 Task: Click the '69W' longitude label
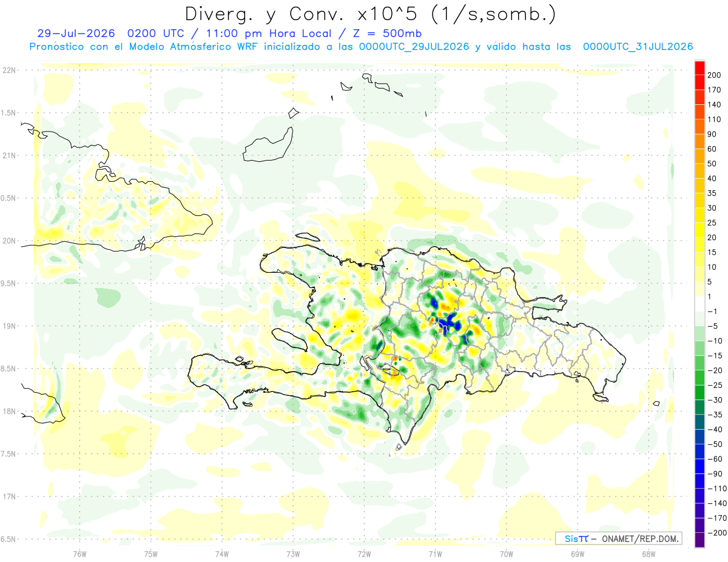point(577,553)
